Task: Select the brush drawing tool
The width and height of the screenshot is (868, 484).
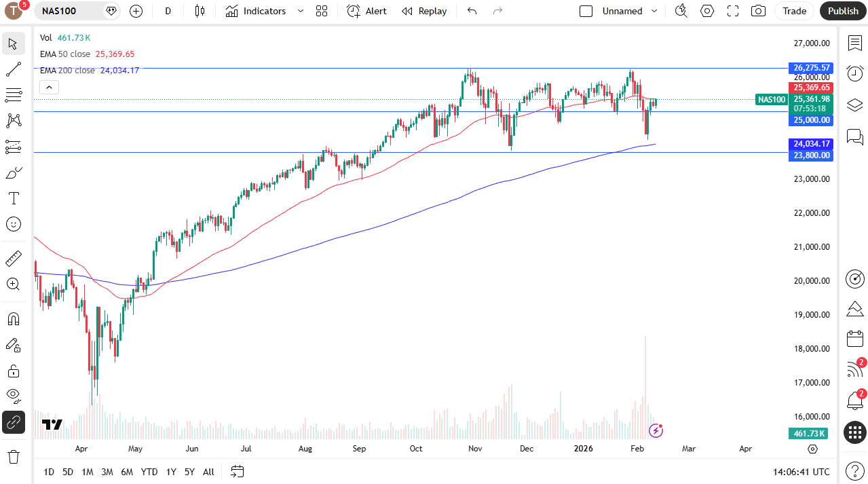Action: [13, 172]
